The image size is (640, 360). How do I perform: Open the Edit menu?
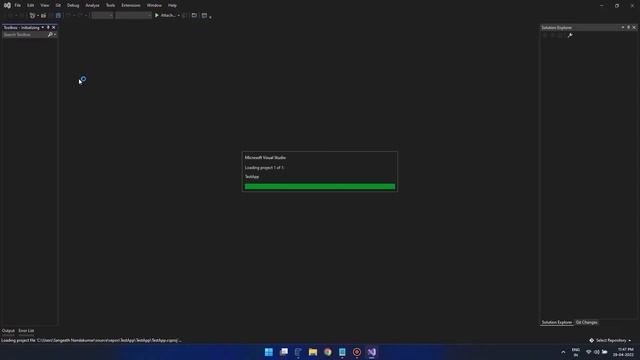[x=31, y=5]
